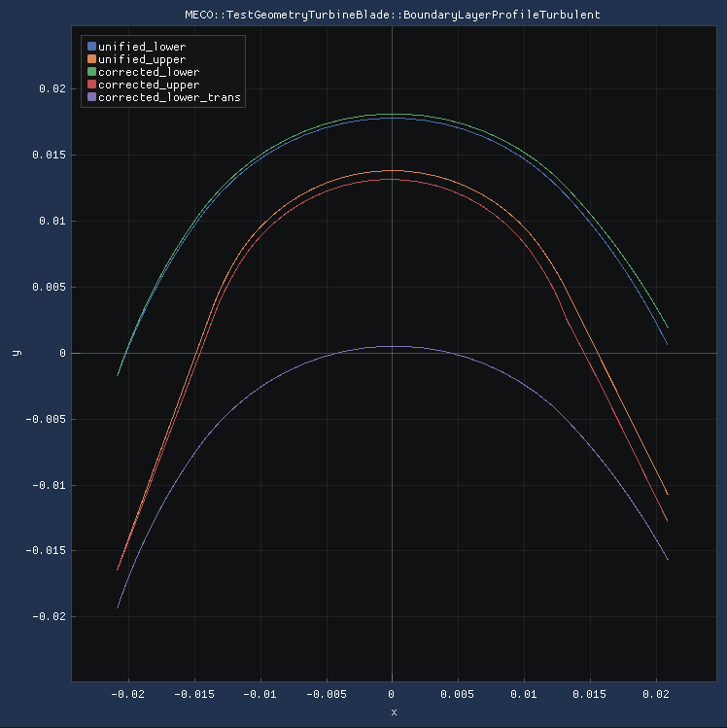Image resolution: width=727 pixels, height=728 pixels.
Task: Click the corrected_lower legend label
Action: tap(149, 72)
